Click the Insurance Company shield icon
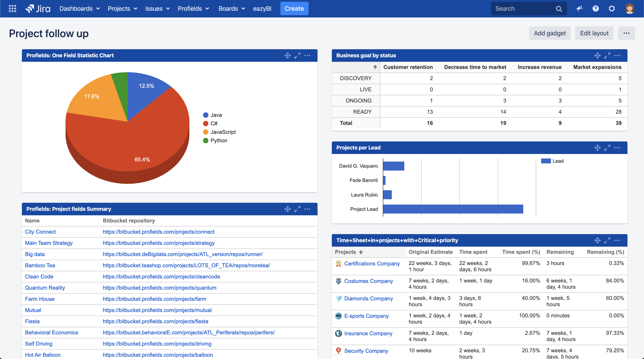 point(339,333)
